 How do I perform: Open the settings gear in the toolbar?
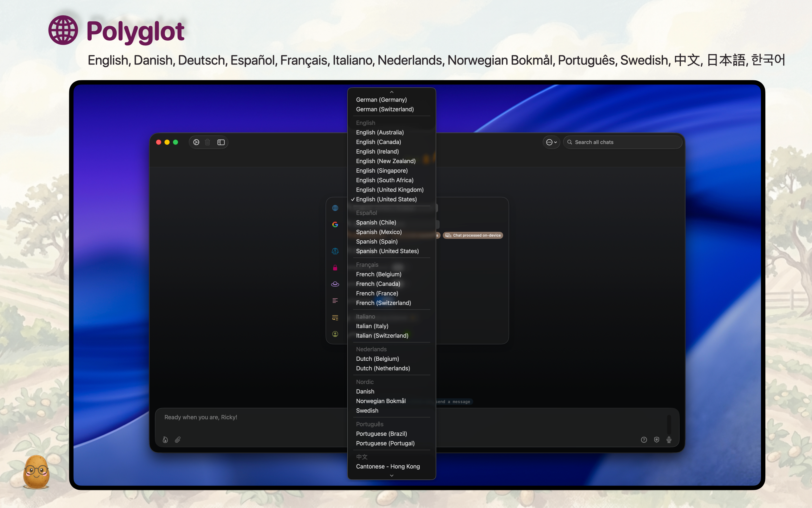(196, 142)
